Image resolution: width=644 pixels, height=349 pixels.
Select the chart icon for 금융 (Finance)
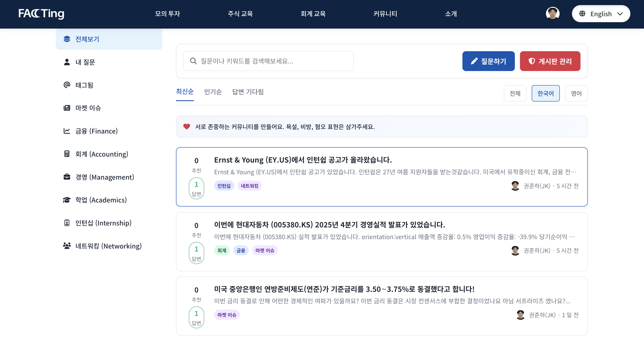67,131
